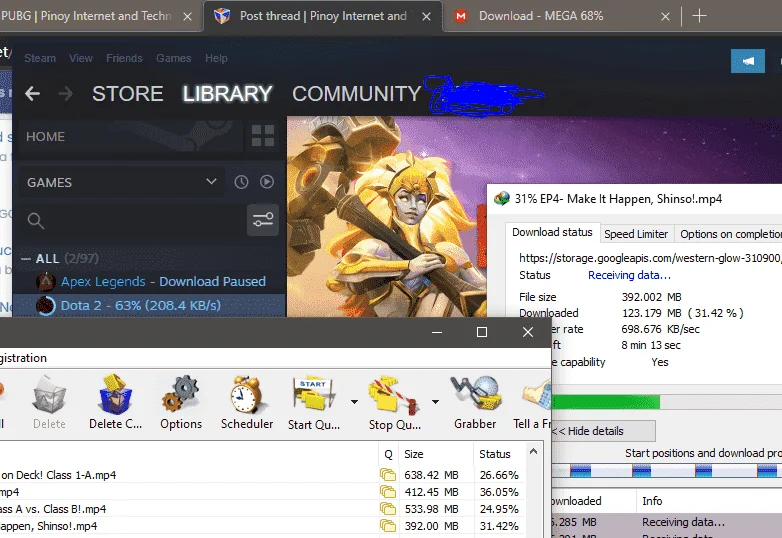Screen dimensions: 782x538
Task: Select 'Class A vs. Class B!.mp4' row
Action: (x=262, y=509)
